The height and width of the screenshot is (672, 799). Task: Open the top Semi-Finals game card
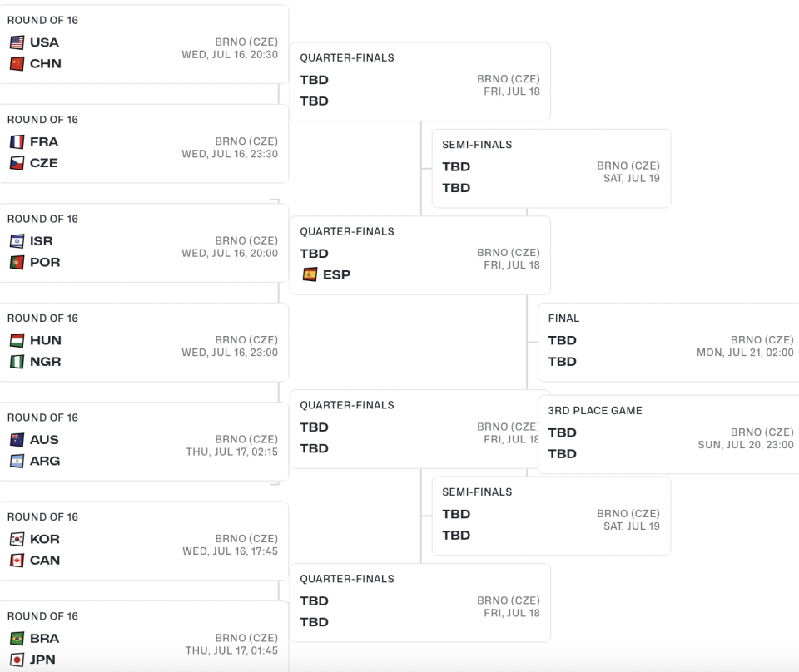[x=551, y=169]
